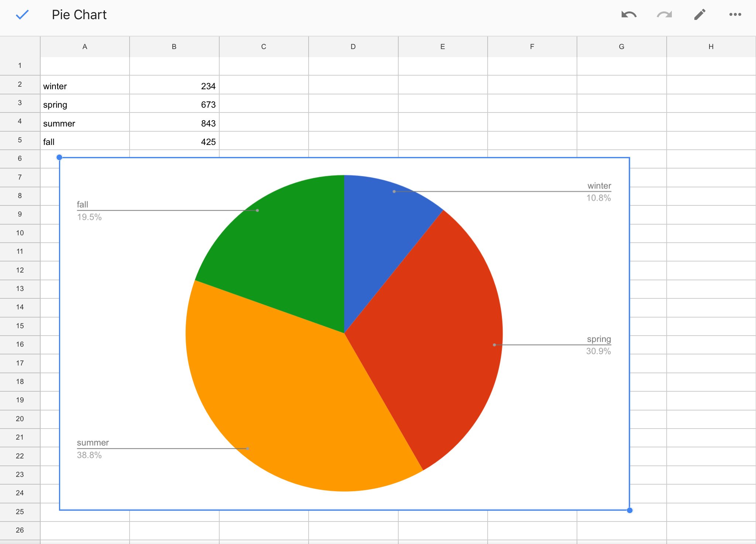The width and height of the screenshot is (756, 544).
Task: Click the Pie Chart title text
Action: point(79,15)
